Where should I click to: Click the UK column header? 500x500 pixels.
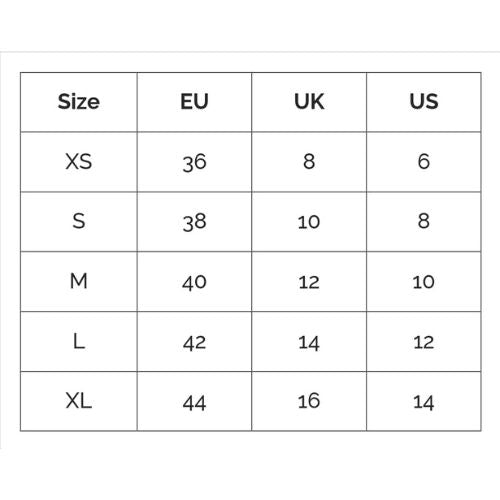click(309, 101)
